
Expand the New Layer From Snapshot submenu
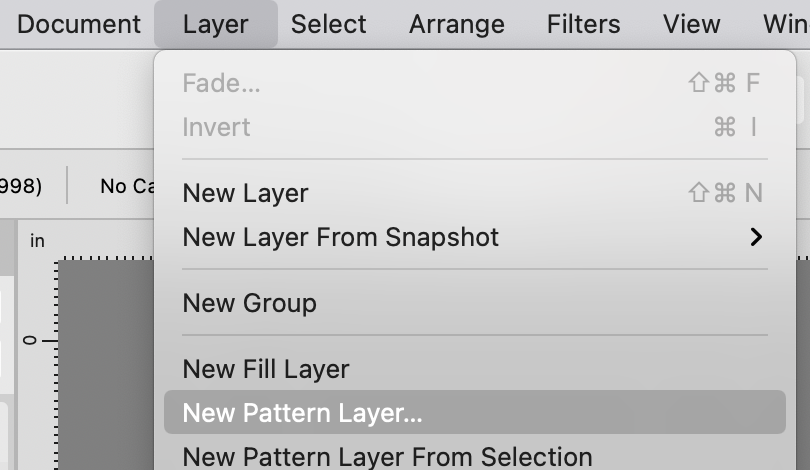340,237
